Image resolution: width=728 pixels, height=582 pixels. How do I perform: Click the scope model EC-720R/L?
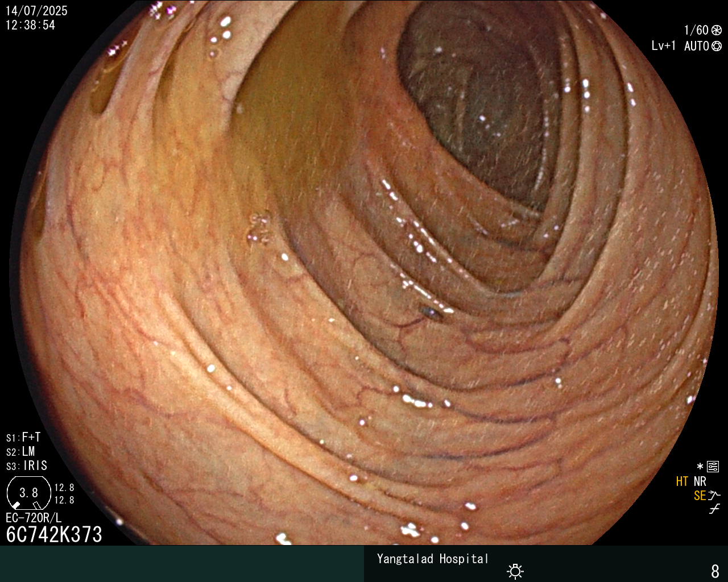34,518
